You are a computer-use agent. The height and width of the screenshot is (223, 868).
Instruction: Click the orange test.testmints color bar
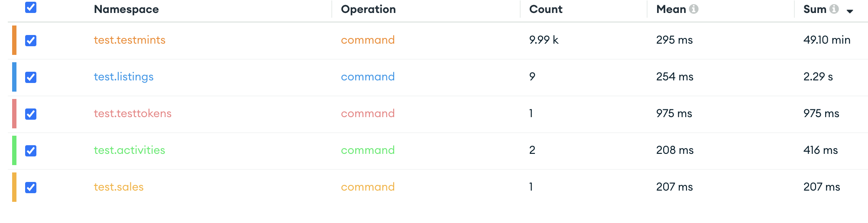tap(14, 40)
